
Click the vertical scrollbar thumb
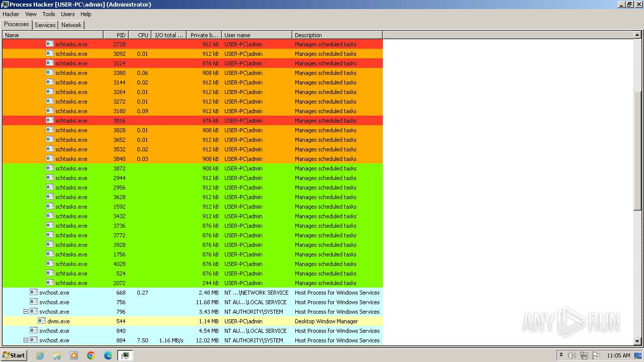click(x=637, y=150)
